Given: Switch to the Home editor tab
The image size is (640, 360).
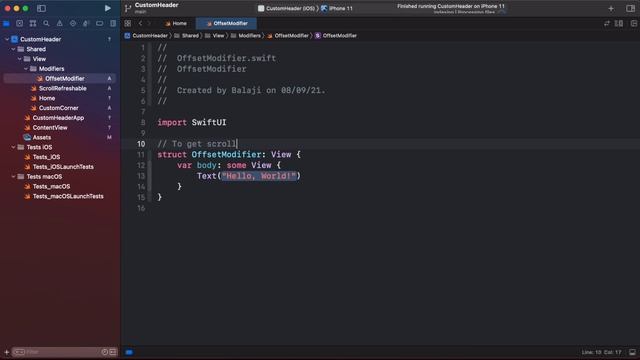Looking at the screenshot, I should (x=176, y=24).
